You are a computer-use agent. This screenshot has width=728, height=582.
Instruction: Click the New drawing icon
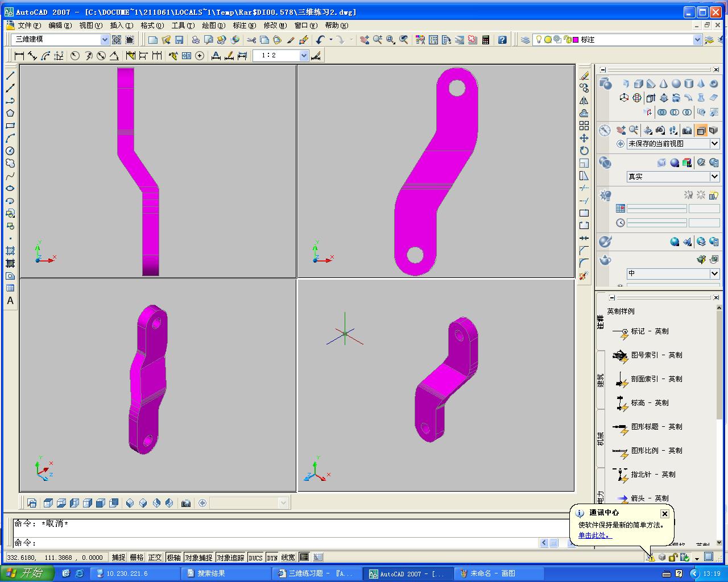tap(153, 40)
